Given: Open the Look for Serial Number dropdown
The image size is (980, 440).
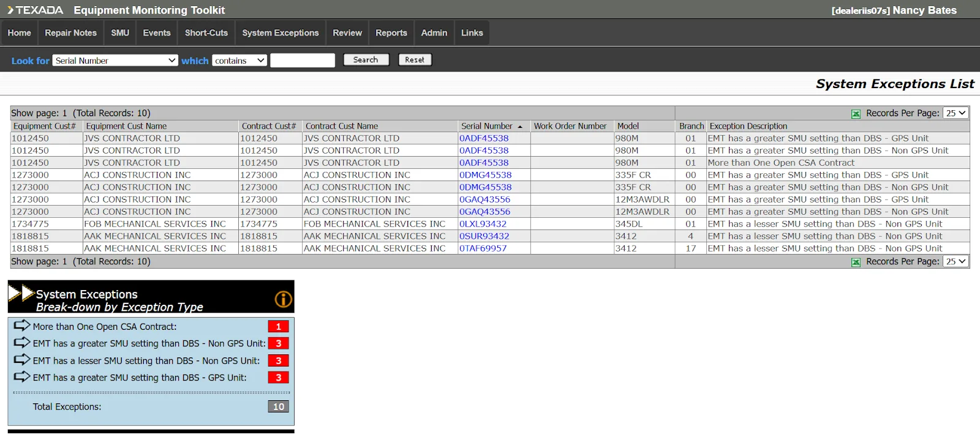Looking at the screenshot, I should pos(115,61).
